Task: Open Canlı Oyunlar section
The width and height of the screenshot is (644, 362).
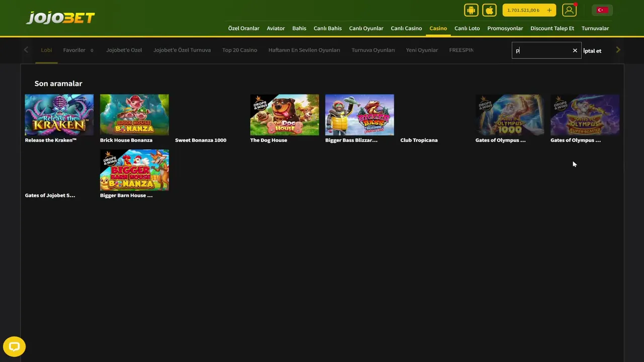Action: pyautogui.click(x=366, y=28)
